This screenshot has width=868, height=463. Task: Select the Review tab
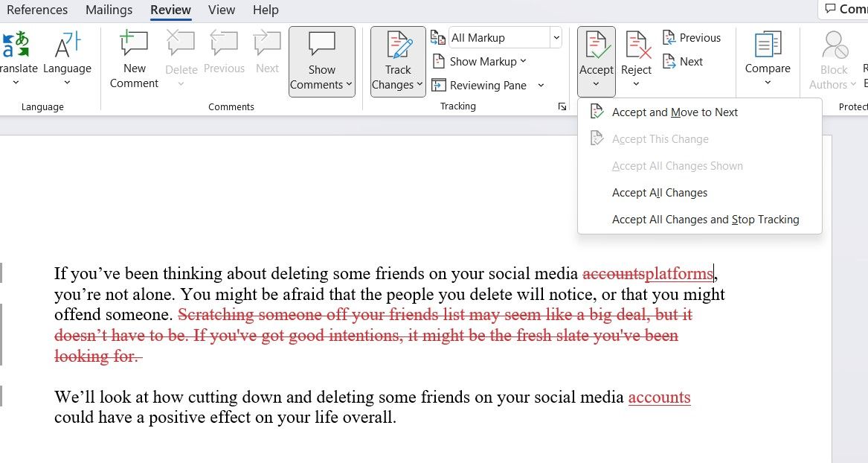tap(170, 10)
